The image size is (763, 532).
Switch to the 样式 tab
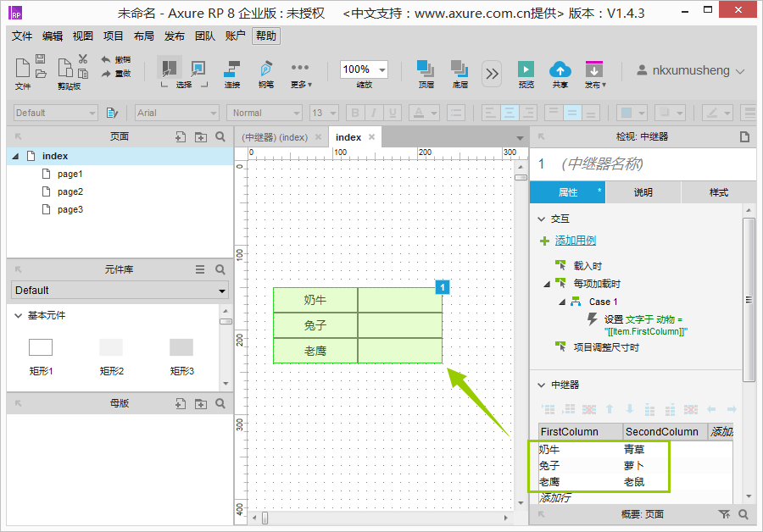click(719, 192)
